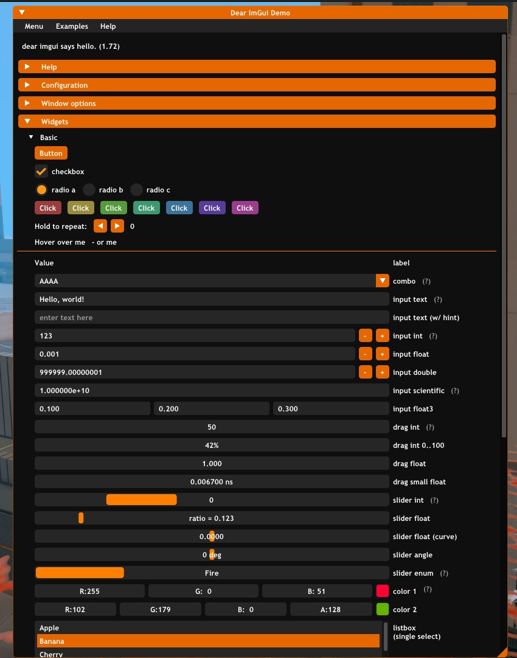517x658 pixels.
Task: Click the slider enum Fire track
Action: tap(212, 573)
